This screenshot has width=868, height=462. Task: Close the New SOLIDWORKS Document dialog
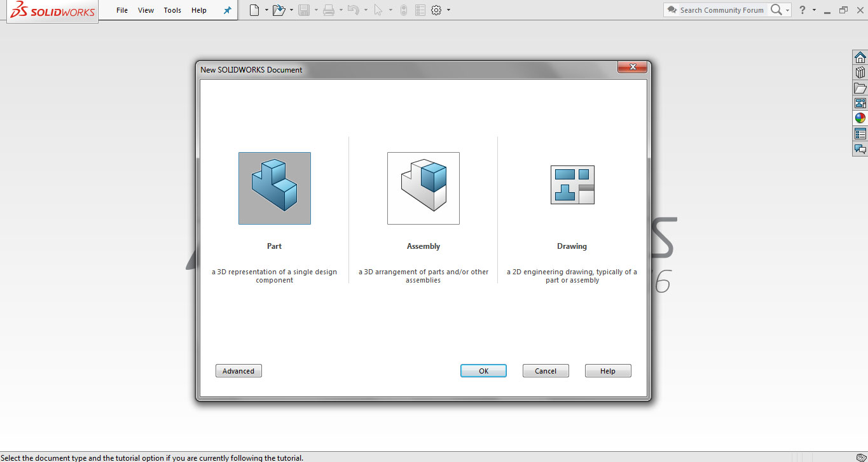coord(632,67)
